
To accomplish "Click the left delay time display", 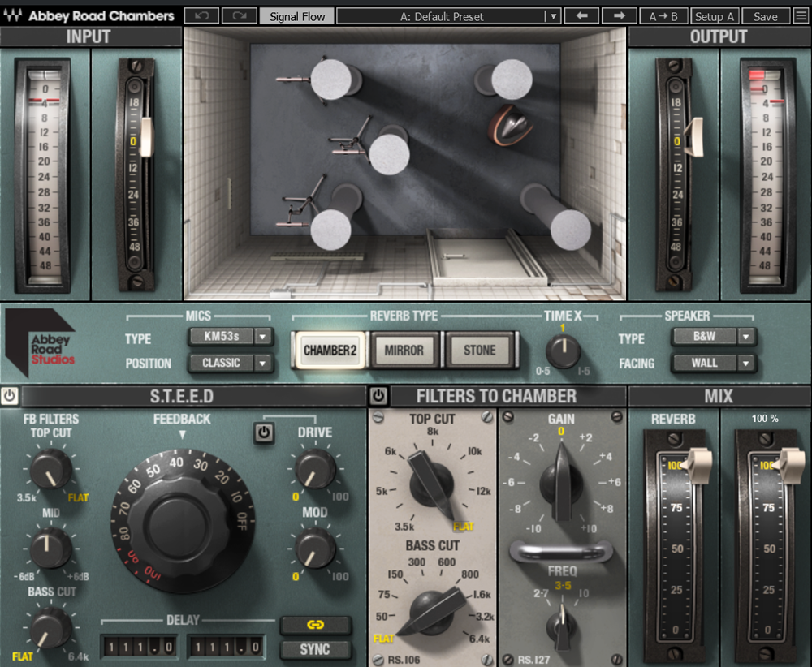I will pyautogui.click(x=140, y=647).
